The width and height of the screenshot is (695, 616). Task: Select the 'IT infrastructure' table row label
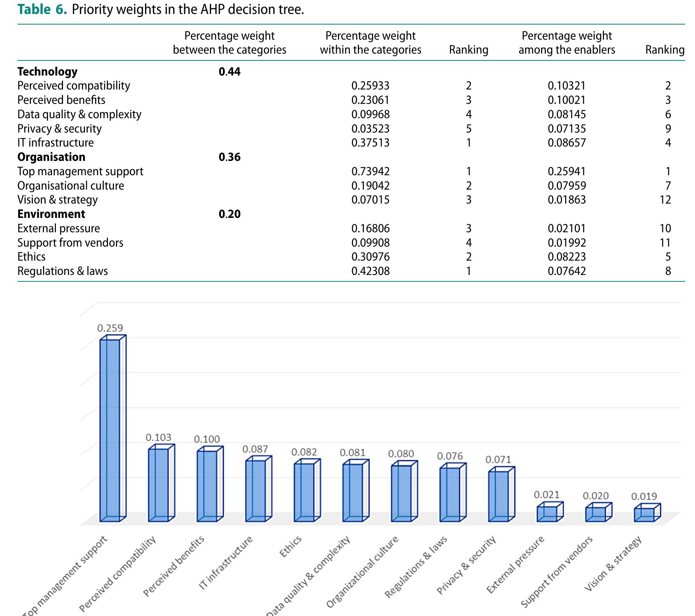click(x=55, y=143)
